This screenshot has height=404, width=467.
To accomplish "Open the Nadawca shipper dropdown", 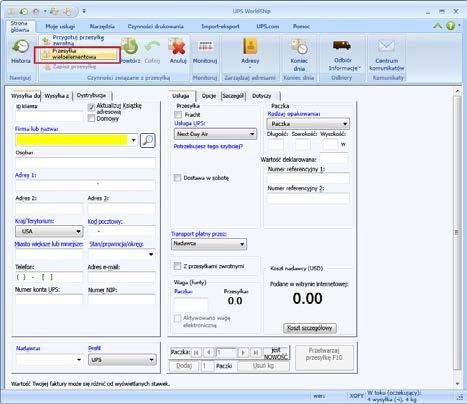I will [79, 360].
